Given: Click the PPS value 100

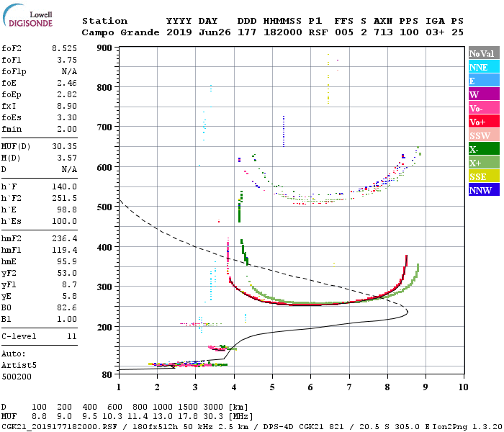Looking at the screenshot, I should pos(409,32).
